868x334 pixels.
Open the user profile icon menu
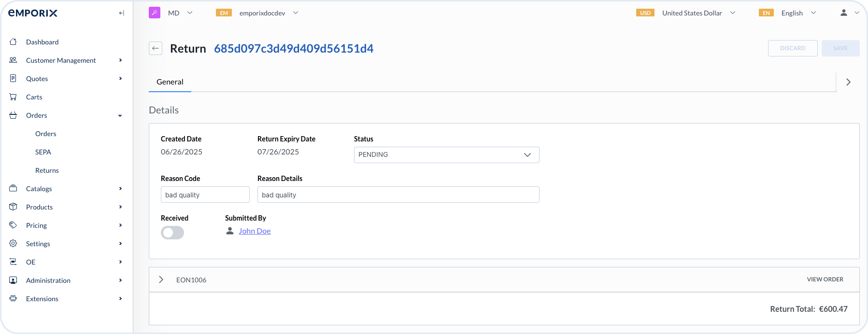[844, 13]
